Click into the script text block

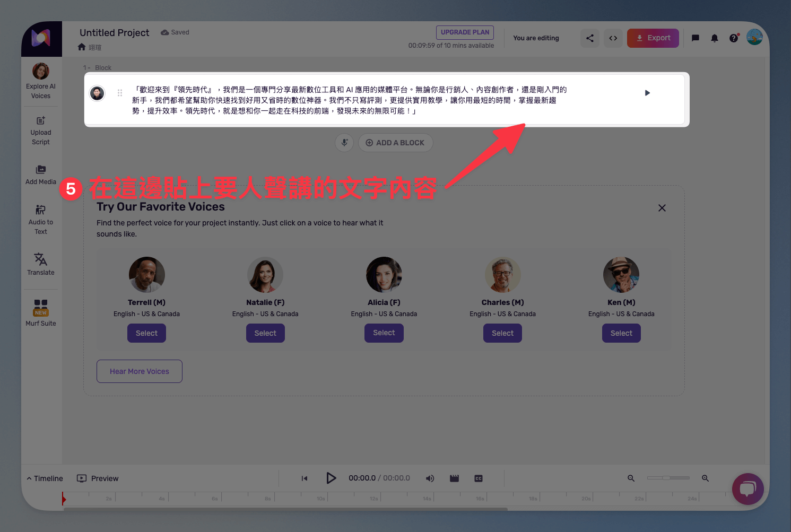click(x=349, y=100)
